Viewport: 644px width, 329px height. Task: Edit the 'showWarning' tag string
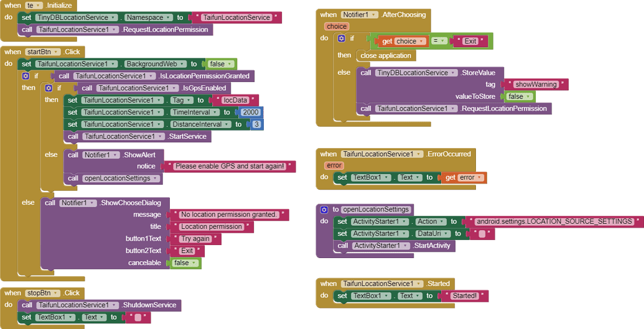pyautogui.click(x=536, y=85)
